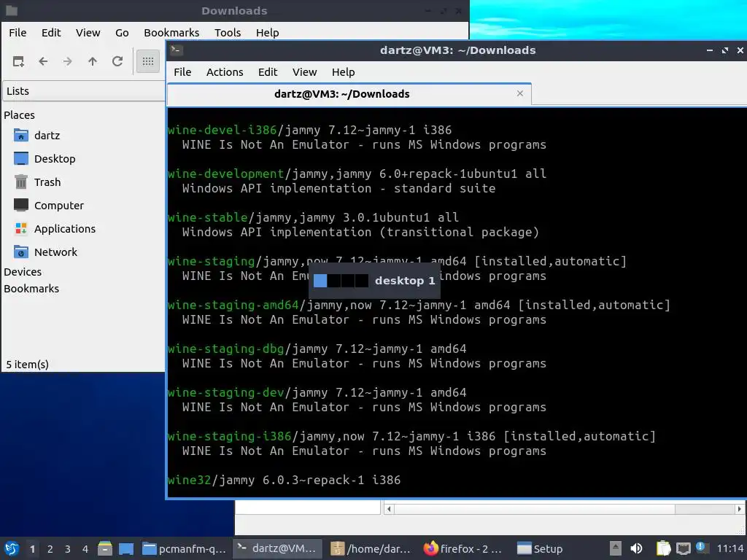The width and height of the screenshot is (747, 560).
Task: Click the terminal icon in terminal title bar
Action: tap(177, 50)
